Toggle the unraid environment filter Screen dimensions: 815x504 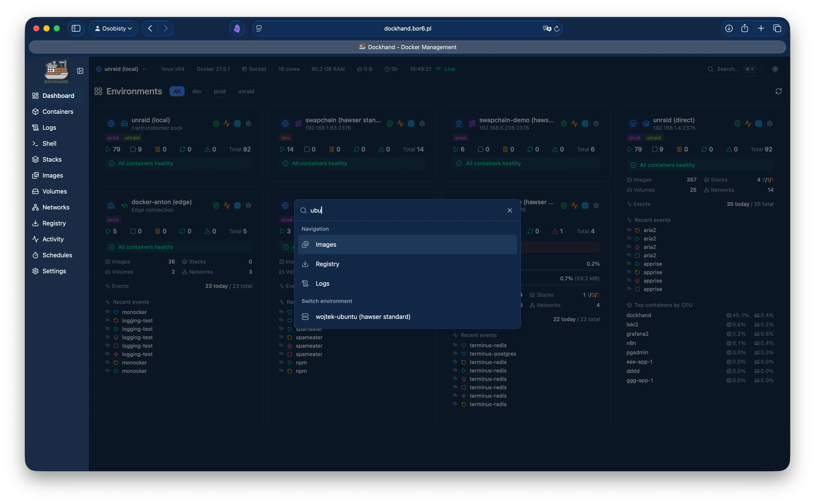pyautogui.click(x=246, y=91)
